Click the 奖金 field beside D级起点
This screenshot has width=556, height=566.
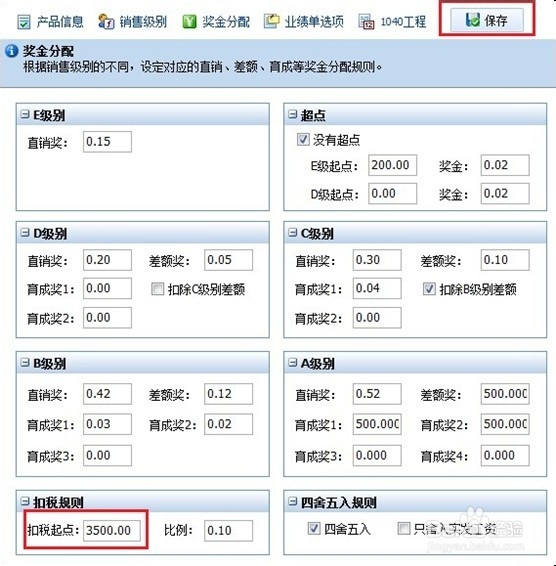point(505,193)
